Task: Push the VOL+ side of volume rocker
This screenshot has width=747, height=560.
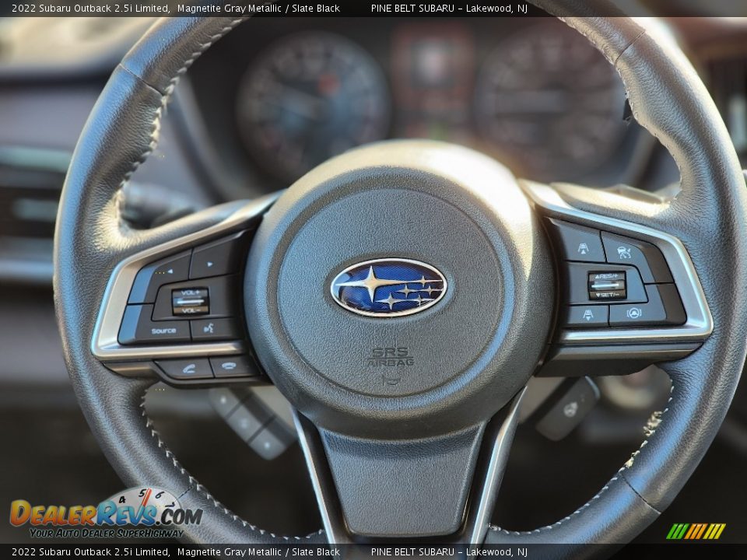Action: click(x=190, y=293)
